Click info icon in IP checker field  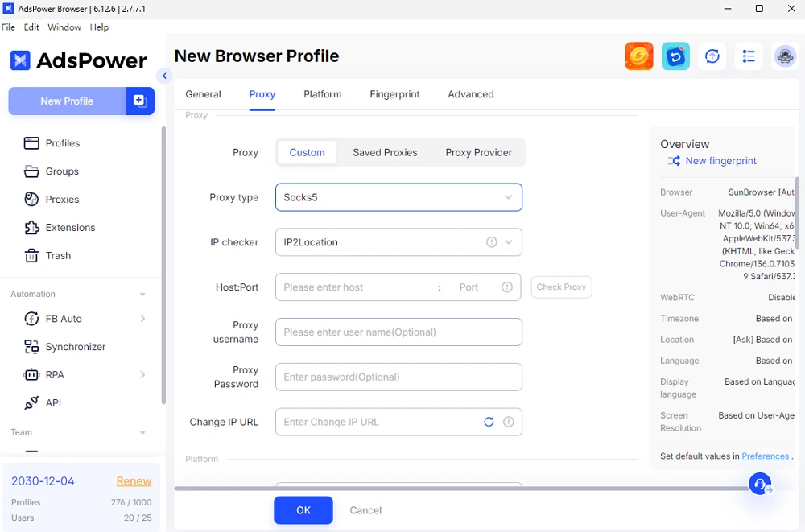pyautogui.click(x=491, y=242)
